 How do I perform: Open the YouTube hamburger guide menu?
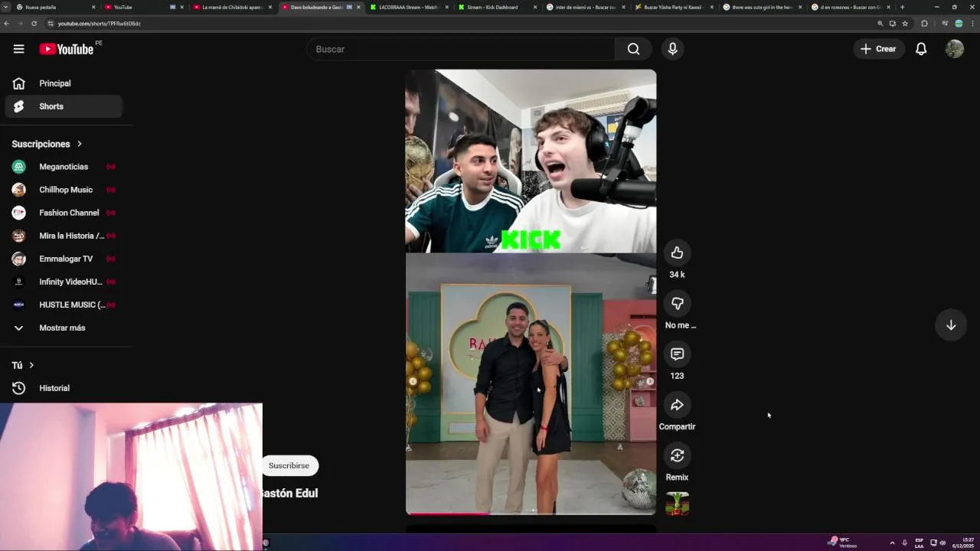pyautogui.click(x=18, y=49)
